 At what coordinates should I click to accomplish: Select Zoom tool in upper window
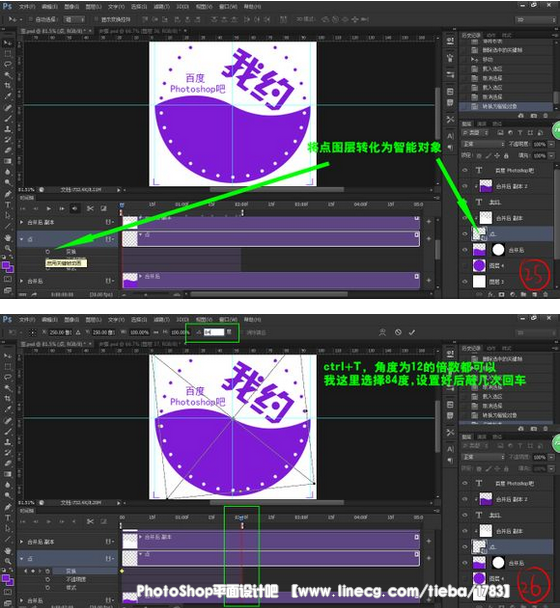[7, 247]
